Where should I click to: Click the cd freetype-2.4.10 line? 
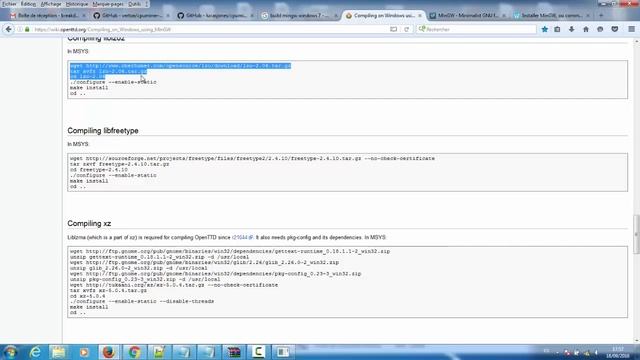click(99, 170)
